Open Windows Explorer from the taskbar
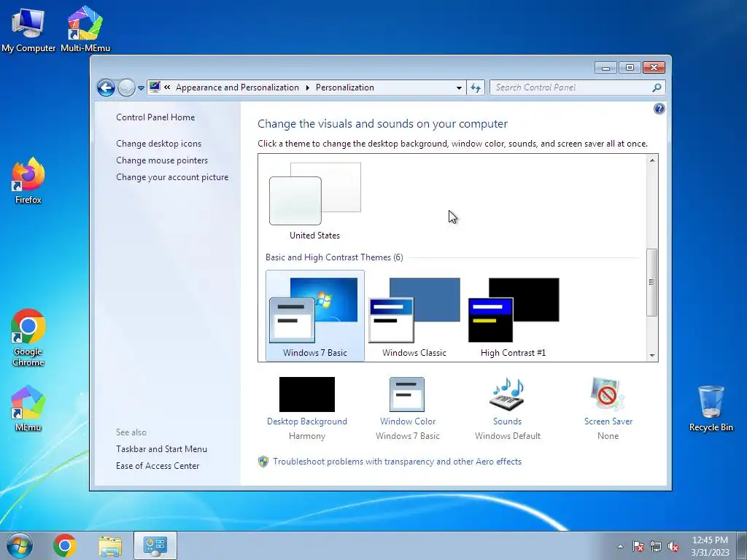 click(x=110, y=545)
